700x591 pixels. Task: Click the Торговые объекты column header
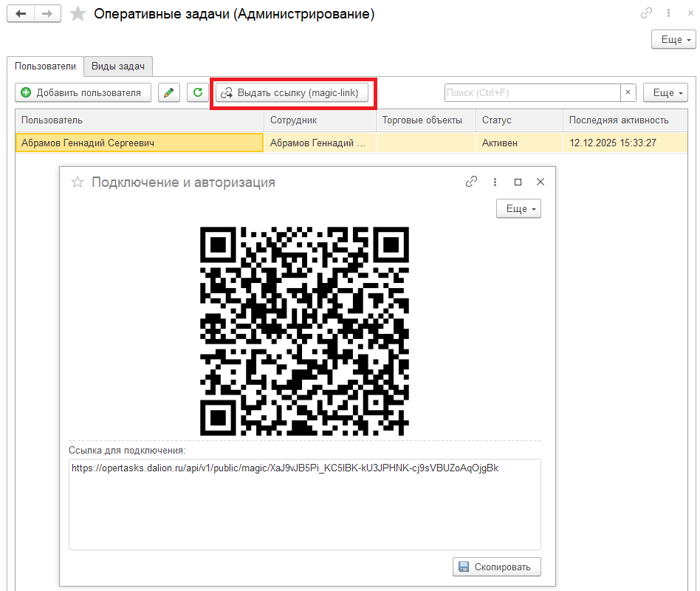pos(425,120)
